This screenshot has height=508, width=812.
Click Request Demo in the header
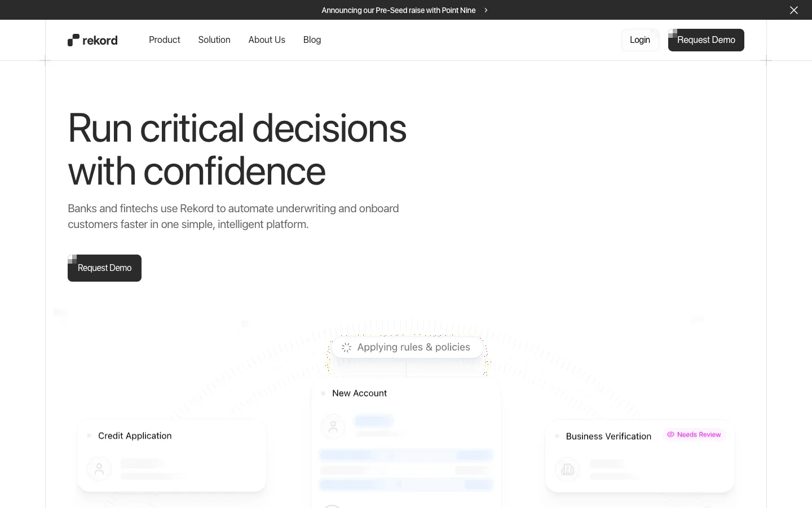coord(706,40)
